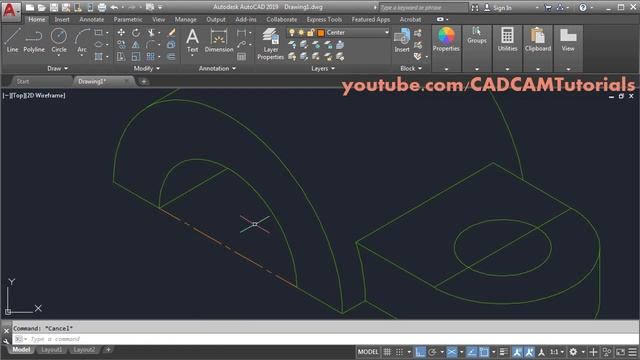Click the Customization menu icon in status bar
Screen dimensions: 640x360
point(632,352)
